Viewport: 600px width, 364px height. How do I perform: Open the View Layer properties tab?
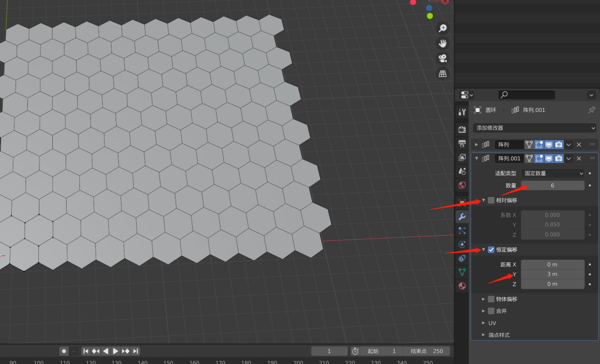coord(462,158)
